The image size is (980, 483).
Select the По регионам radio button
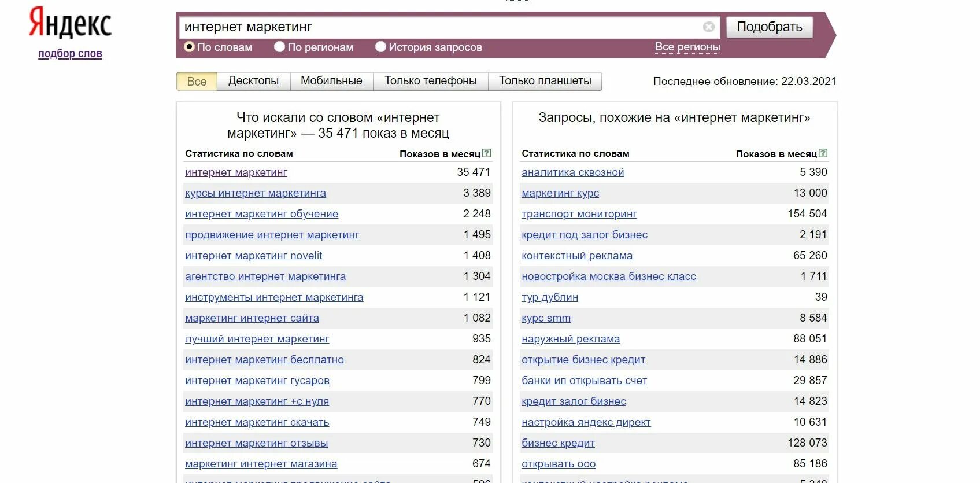click(279, 47)
